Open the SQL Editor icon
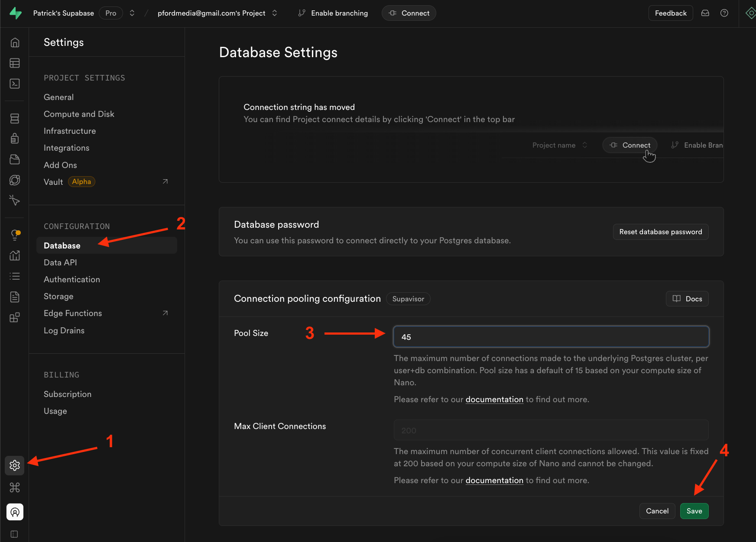756x542 pixels. pos(15,84)
